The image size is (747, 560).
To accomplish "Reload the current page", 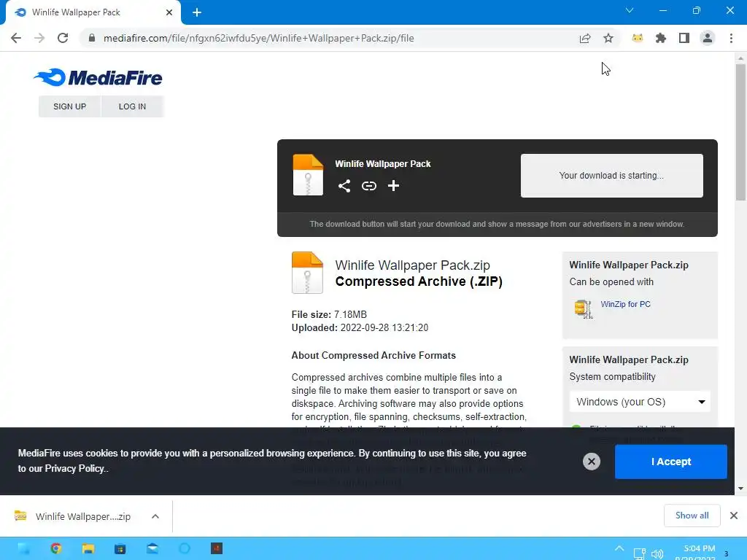I will (63, 38).
